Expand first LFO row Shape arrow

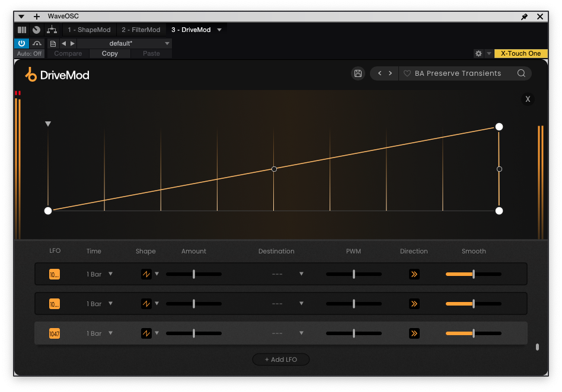(157, 274)
